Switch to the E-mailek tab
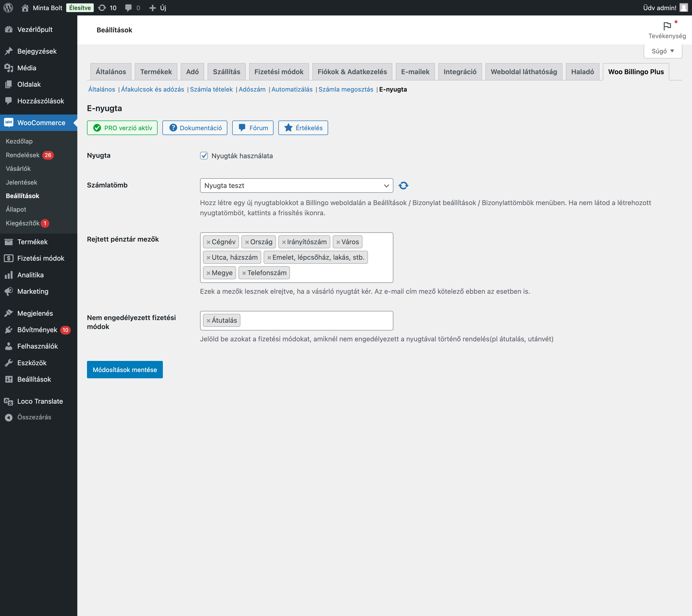This screenshot has height=616, width=692. [x=415, y=72]
